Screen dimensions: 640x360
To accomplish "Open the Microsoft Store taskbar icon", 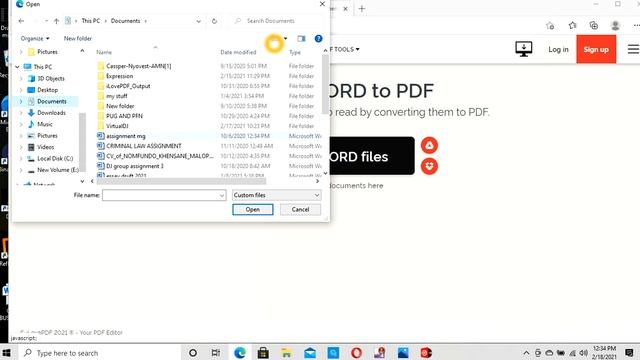I will (x=263, y=353).
